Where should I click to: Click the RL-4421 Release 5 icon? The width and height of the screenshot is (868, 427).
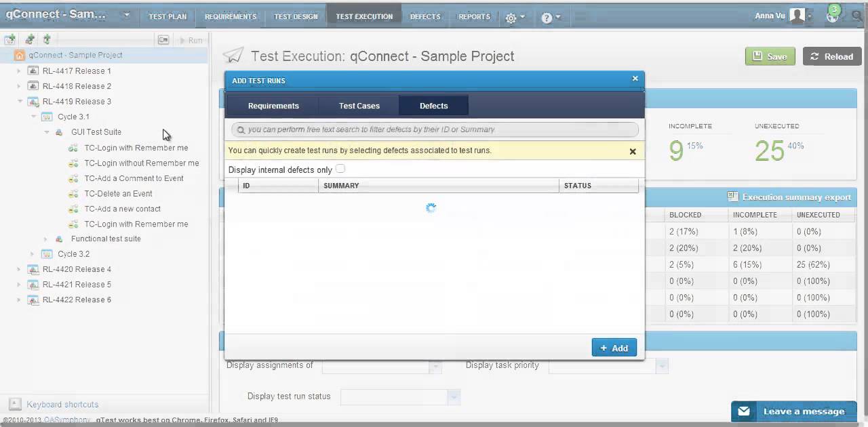tap(33, 285)
